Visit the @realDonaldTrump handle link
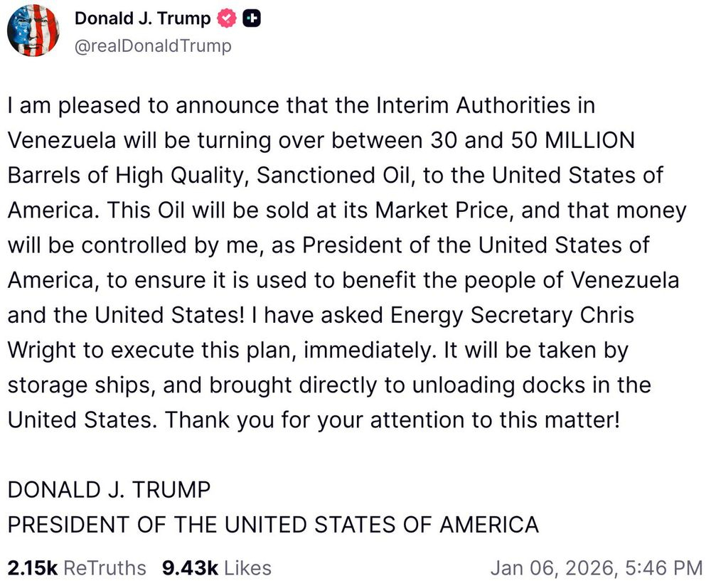Screen dimensions: 711x588 [153, 46]
